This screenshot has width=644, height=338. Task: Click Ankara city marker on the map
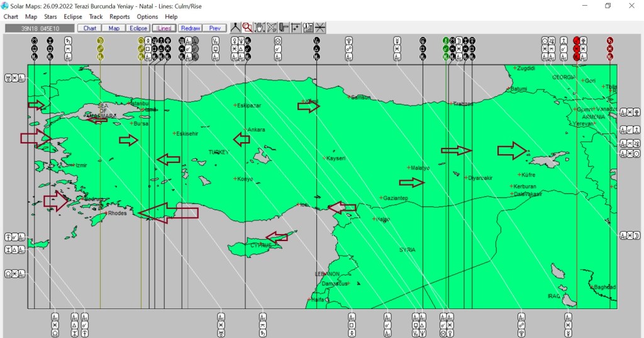tap(247, 130)
